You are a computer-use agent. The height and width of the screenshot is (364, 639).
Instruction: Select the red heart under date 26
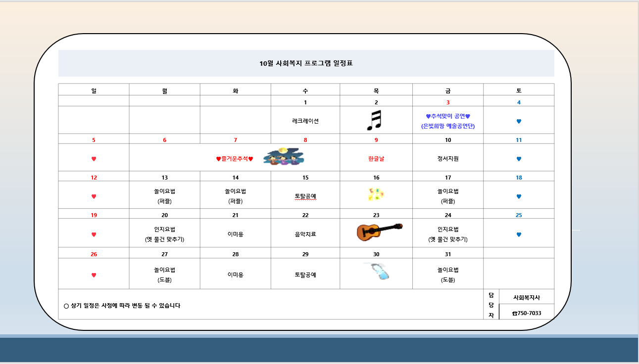coord(94,275)
